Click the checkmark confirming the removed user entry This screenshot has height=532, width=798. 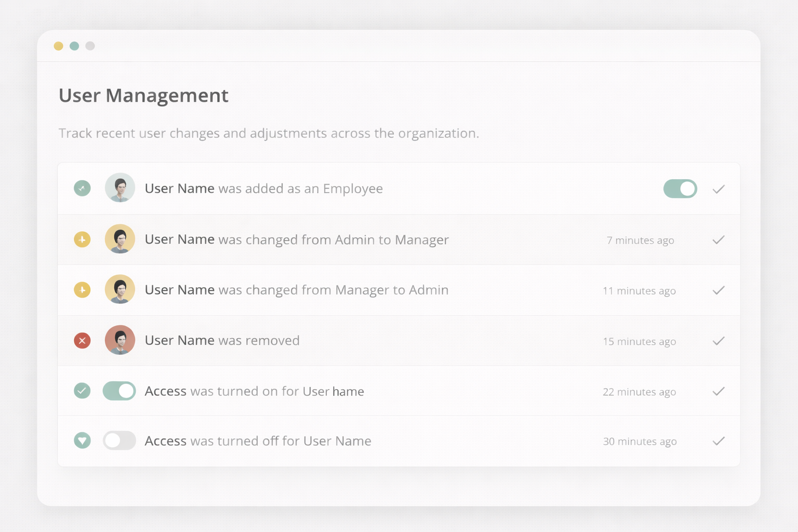(719, 341)
